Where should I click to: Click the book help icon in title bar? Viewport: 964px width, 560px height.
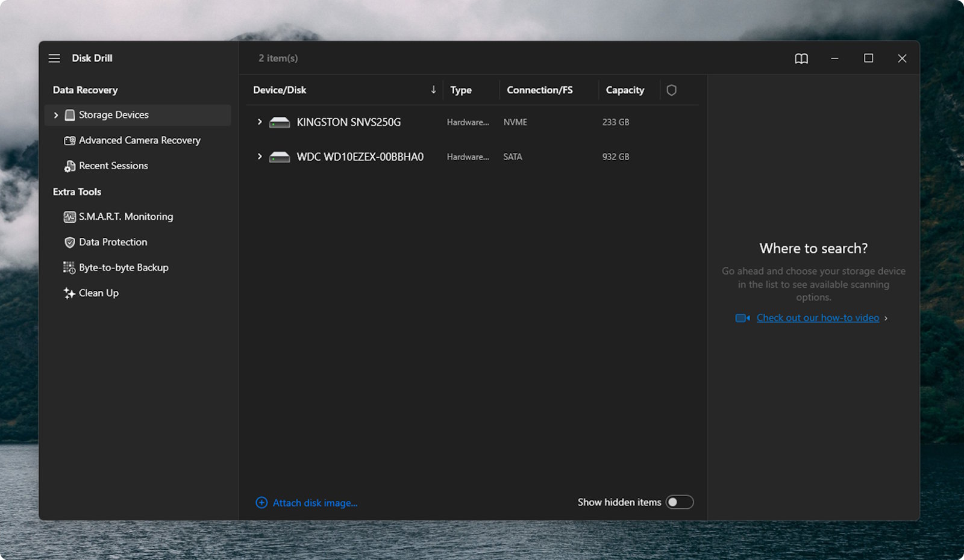pos(801,58)
